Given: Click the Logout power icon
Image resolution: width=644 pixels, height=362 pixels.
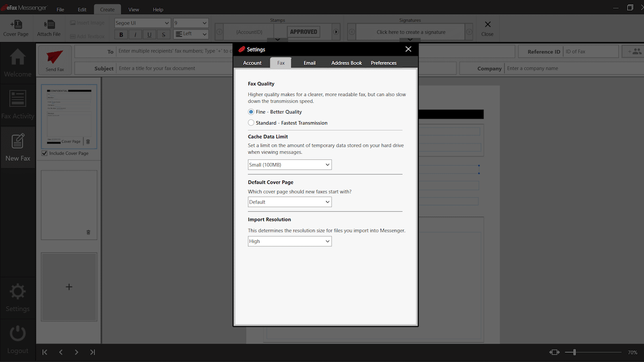Looking at the screenshot, I should coord(18,334).
